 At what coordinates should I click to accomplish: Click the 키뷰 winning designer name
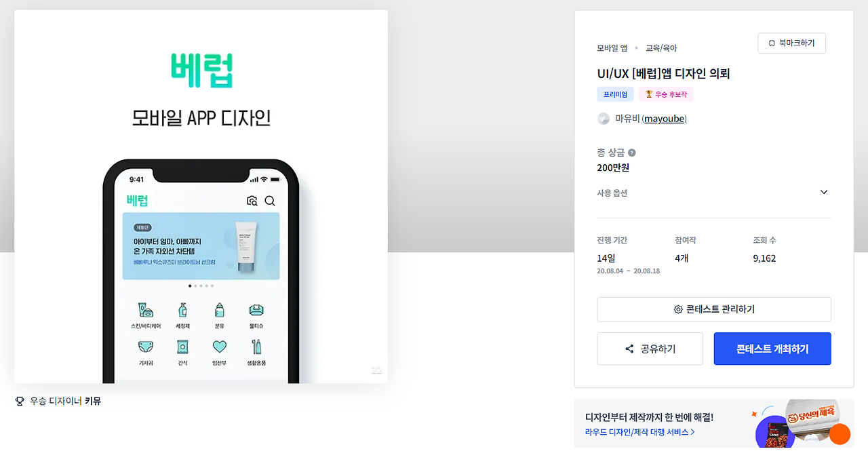click(x=93, y=401)
